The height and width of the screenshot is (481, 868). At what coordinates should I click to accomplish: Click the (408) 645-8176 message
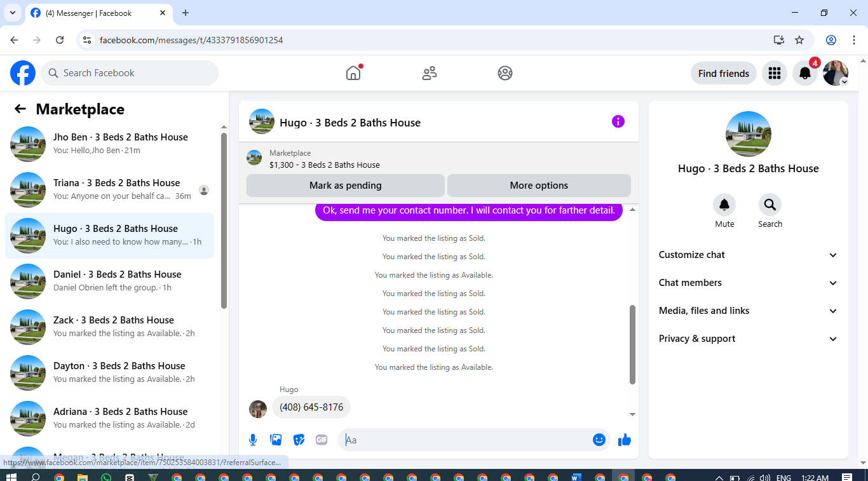pos(311,407)
